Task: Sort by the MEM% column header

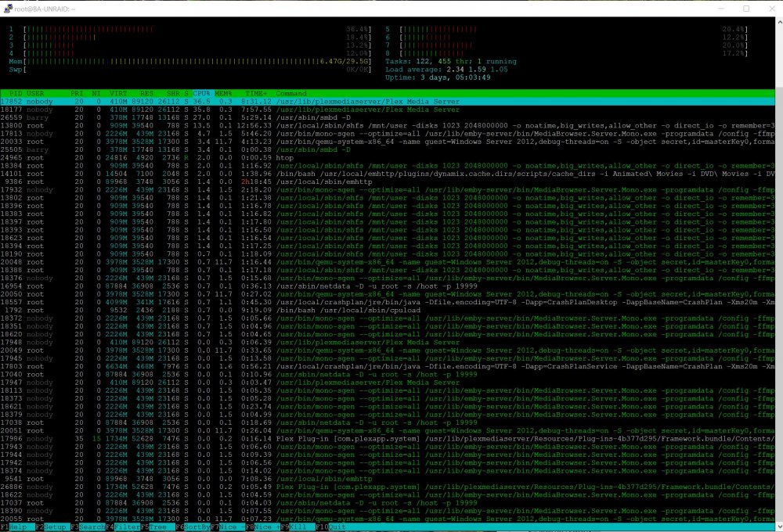Action: (x=223, y=93)
